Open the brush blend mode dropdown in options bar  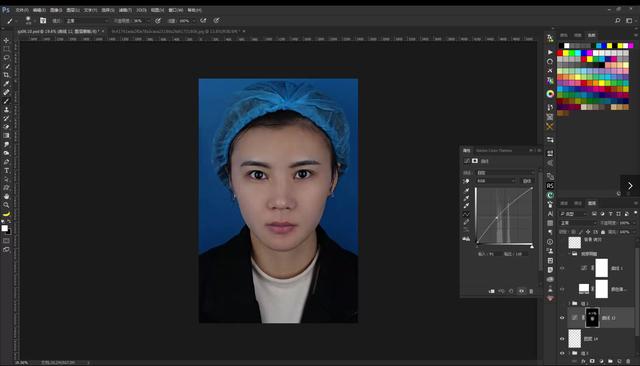87,20
